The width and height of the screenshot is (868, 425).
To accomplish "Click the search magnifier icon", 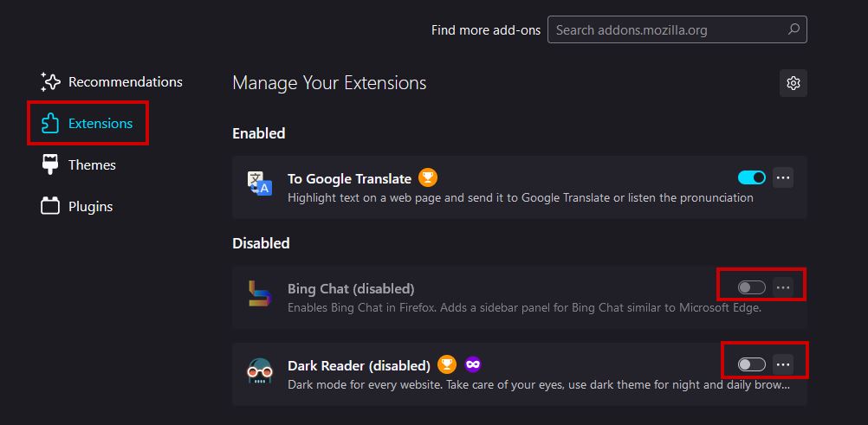I will click(794, 29).
